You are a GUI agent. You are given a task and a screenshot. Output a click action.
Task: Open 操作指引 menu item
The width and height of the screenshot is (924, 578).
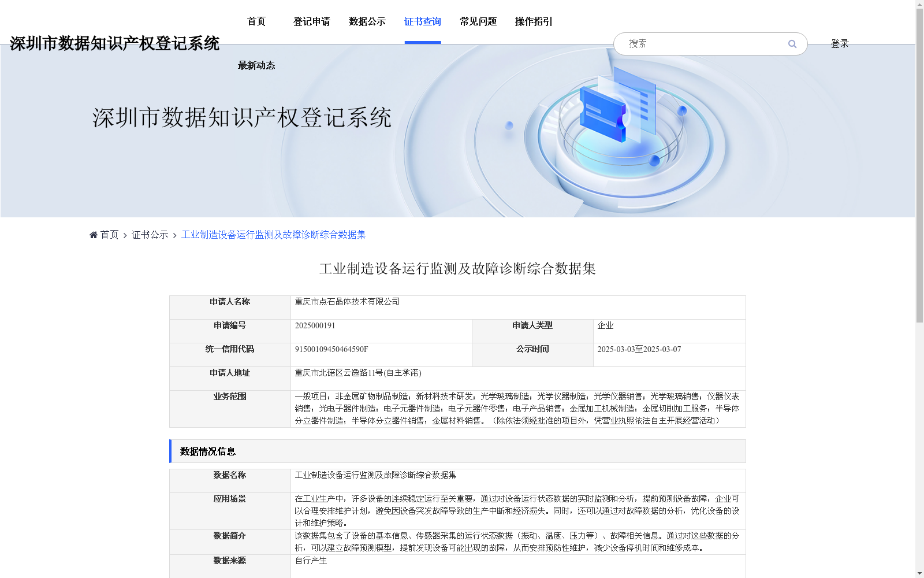[534, 21]
